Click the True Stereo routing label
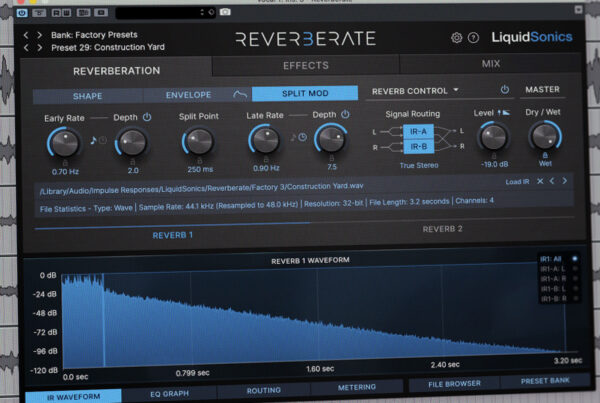This screenshot has height=403, width=600. tap(419, 165)
